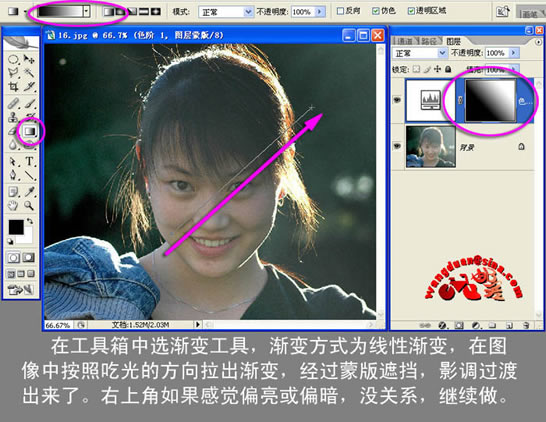Select the Elliptical Marquee tool
The width and height of the screenshot is (546, 422).
pos(14,59)
